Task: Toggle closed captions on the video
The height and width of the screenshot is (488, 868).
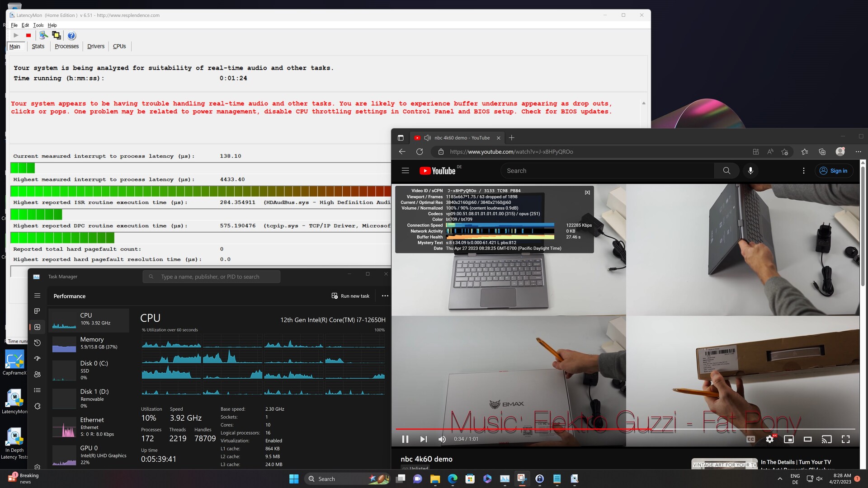Action: coord(750,439)
